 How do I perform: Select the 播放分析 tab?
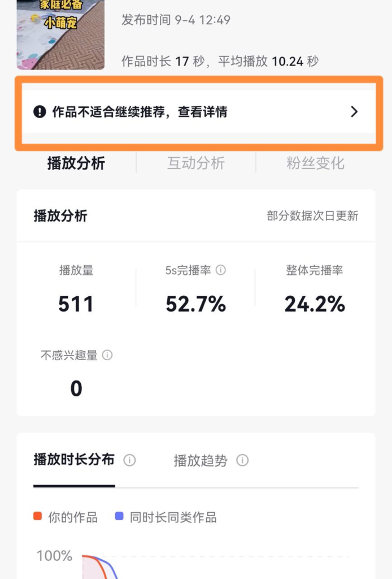point(75,163)
